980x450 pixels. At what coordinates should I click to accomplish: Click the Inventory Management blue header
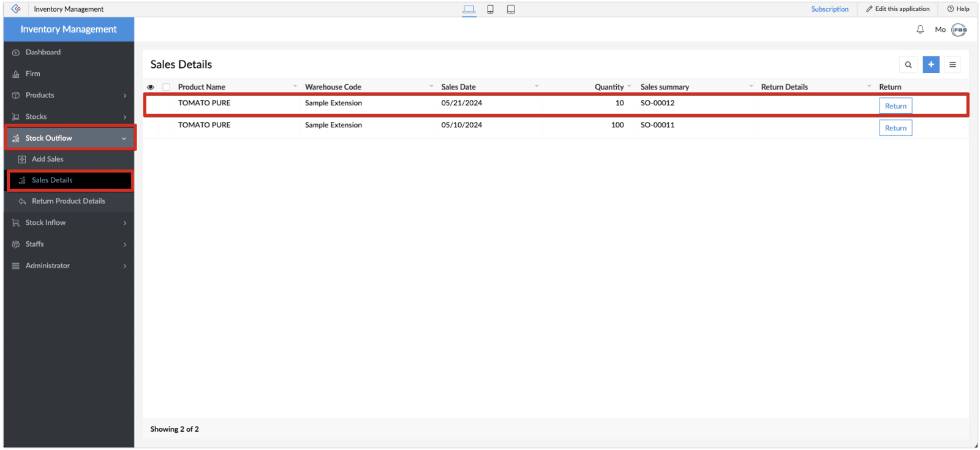(69, 29)
